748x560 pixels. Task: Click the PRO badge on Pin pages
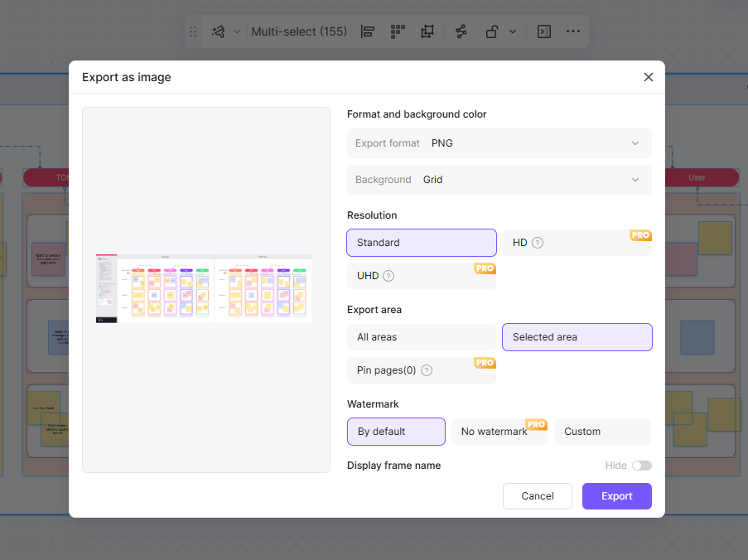pos(485,363)
